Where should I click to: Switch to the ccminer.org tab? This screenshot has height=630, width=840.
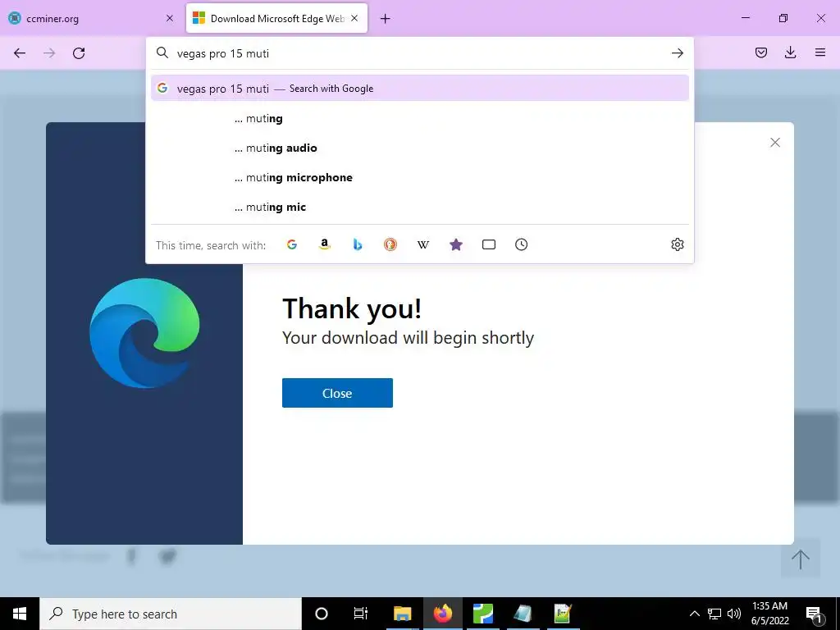[x=92, y=18]
